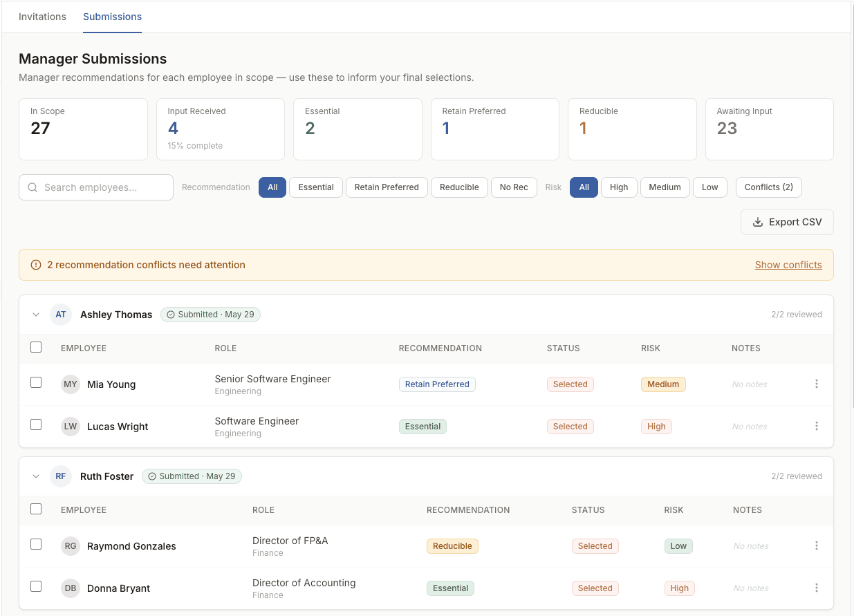
Task: Collapse the Ruth Foster group
Action: coord(36,476)
